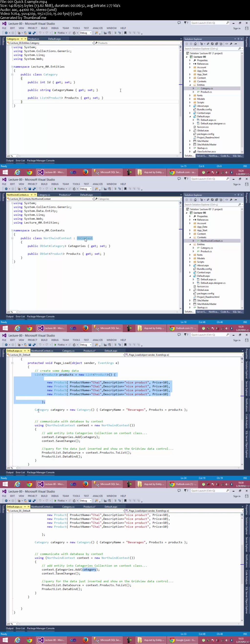250x644 pixels.
Task: Click Save icon in 10:24 frame toolbar
Action: tap(30, 33)
